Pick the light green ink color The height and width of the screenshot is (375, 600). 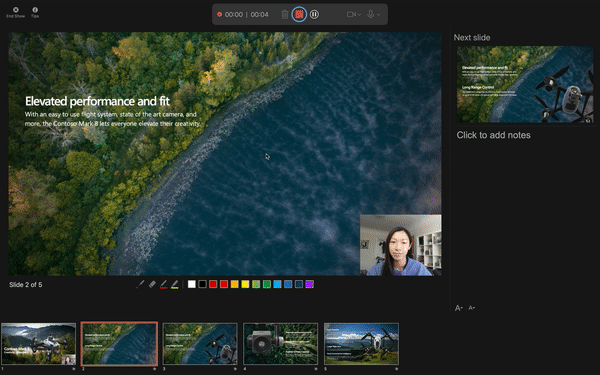(x=256, y=284)
